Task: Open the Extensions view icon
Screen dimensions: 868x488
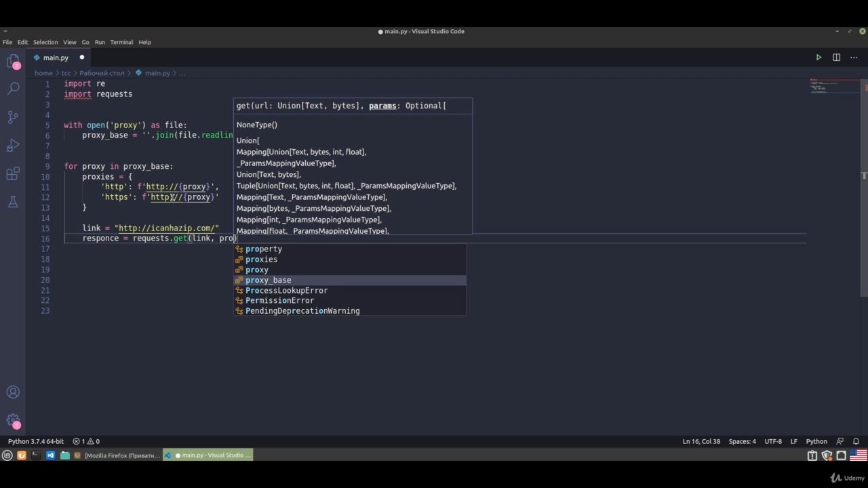Action: pos(13,174)
